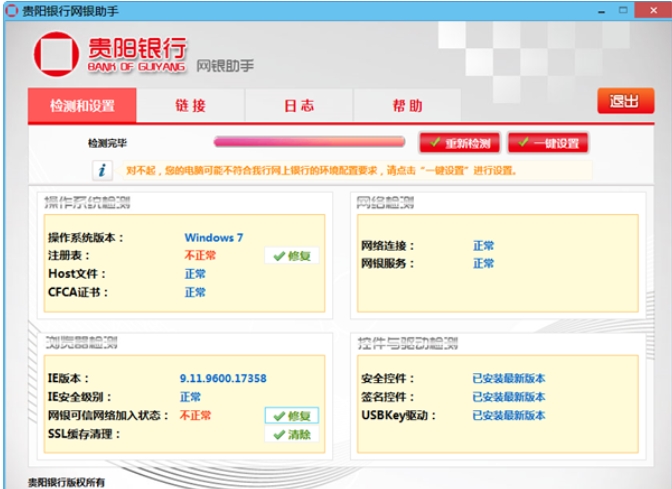Image resolution: width=672 pixels, height=489 pixels.
Task: Click the 网银助手 header subtitle
Action: point(225,66)
